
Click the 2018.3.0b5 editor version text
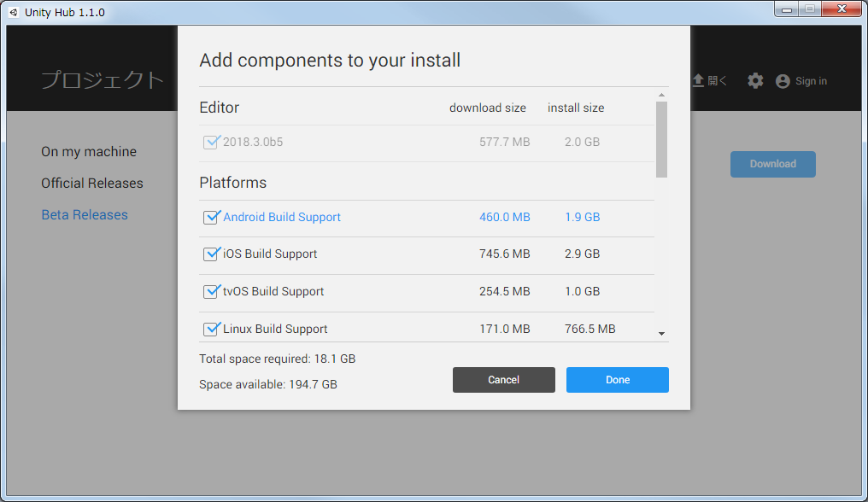click(253, 142)
